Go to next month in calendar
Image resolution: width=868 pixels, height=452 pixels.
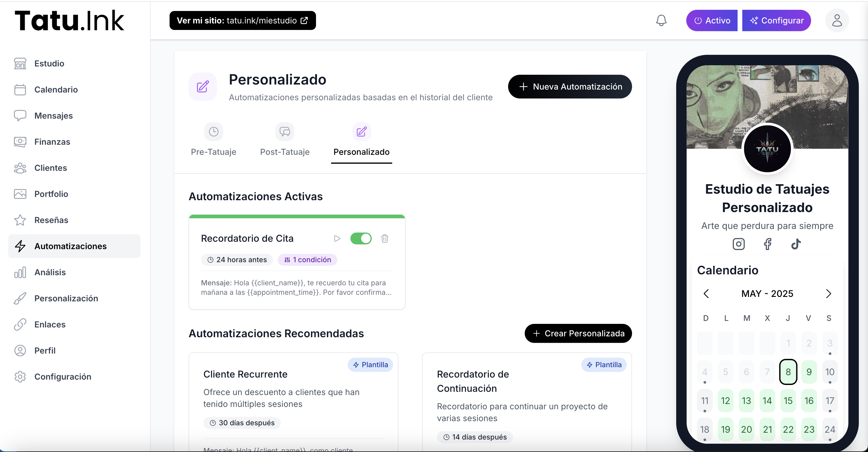[x=829, y=294]
